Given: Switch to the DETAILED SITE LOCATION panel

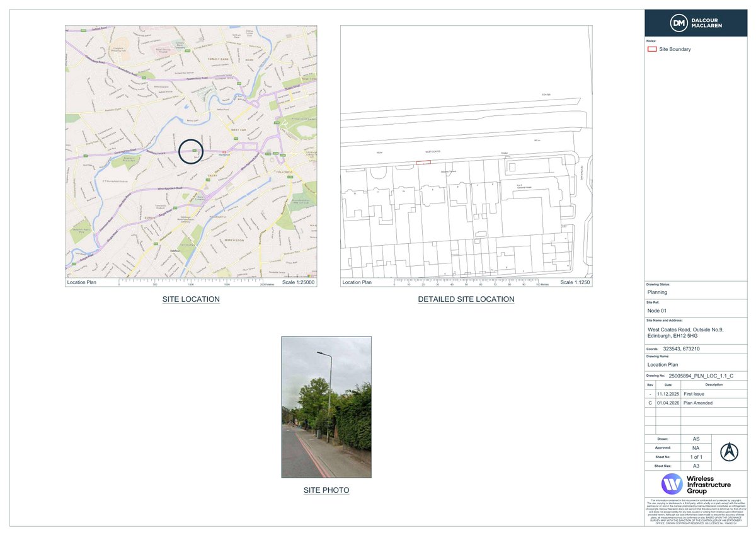Looking at the screenshot, I should tap(466, 299).
